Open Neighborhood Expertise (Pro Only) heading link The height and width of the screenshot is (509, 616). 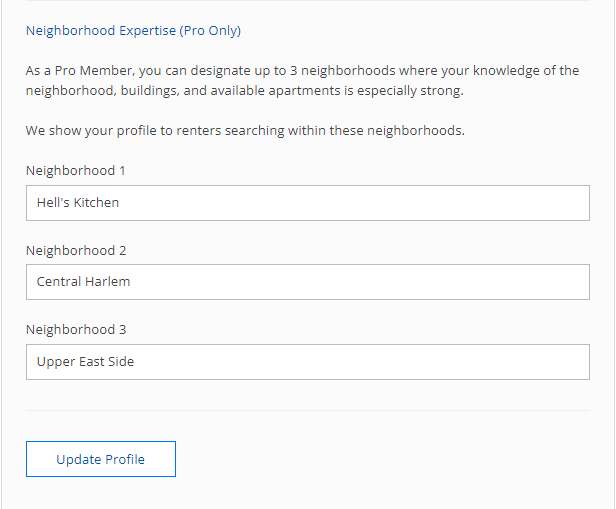(x=133, y=31)
